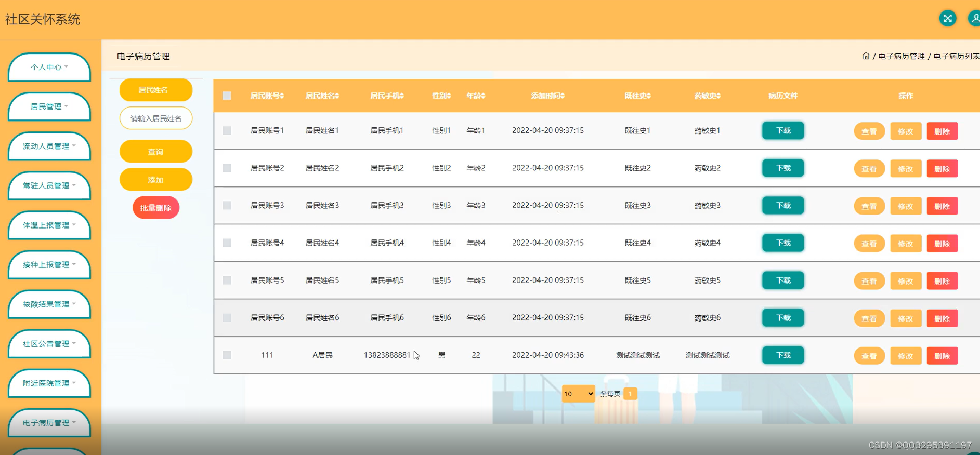Screen dimensions: 980x455
Task: Expand the 附近医院管理 sidebar menu
Action: click(49, 383)
